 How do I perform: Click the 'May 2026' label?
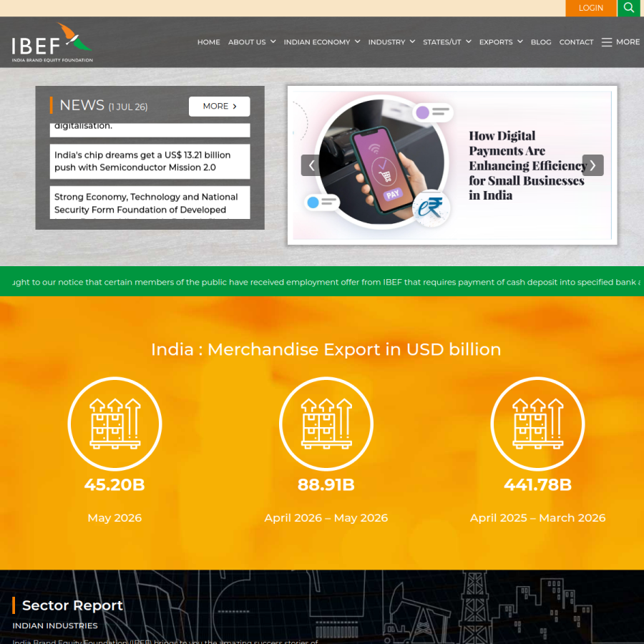click(x=114, y=517)
